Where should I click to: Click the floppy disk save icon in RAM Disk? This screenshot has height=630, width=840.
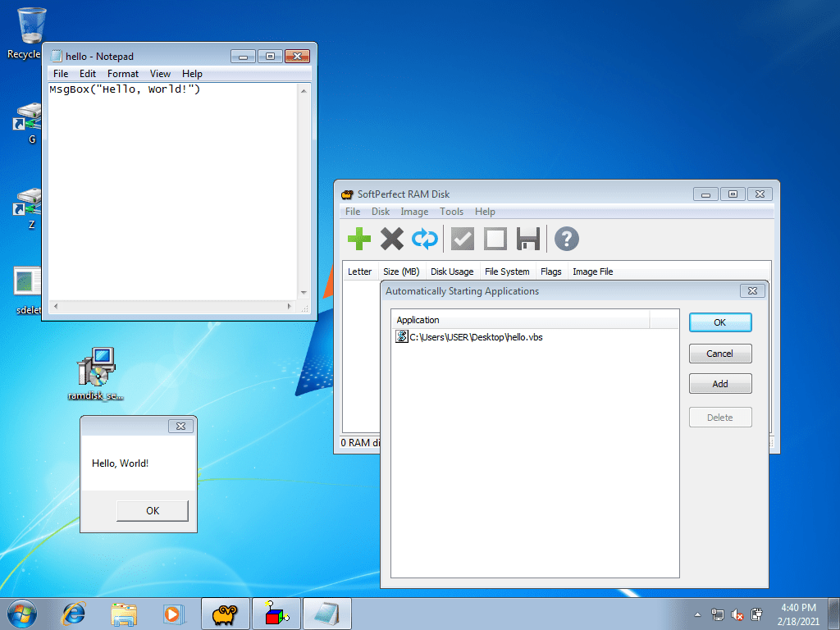528,239
